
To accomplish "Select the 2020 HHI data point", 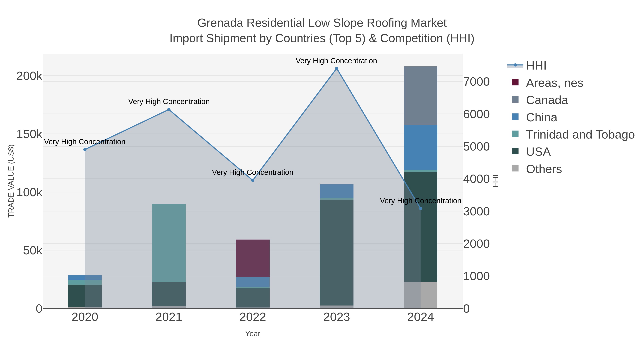I will [x=85, y=150].
